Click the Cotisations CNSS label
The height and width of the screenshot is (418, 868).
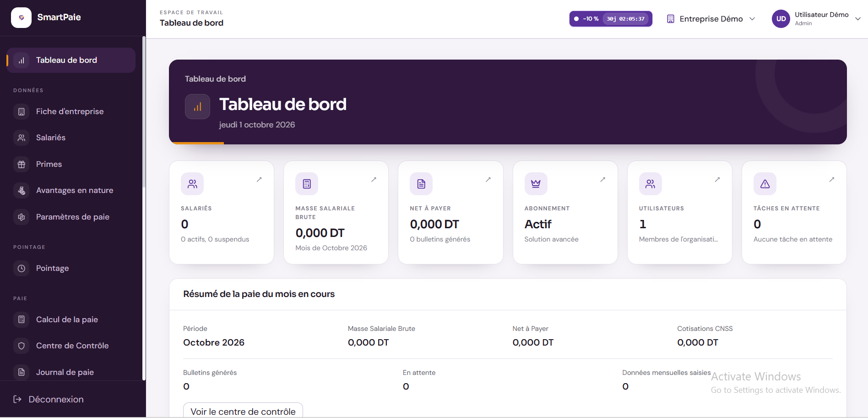pos(705,329)
